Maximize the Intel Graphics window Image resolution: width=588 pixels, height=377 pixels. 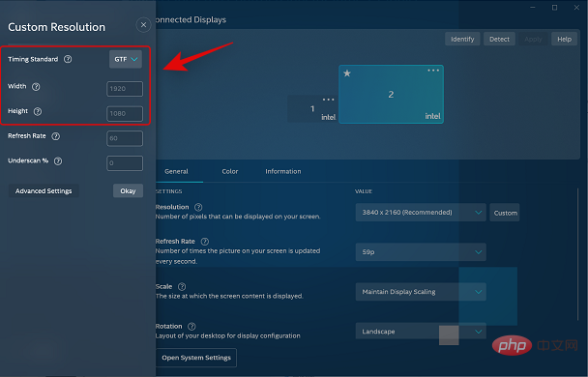554,8
